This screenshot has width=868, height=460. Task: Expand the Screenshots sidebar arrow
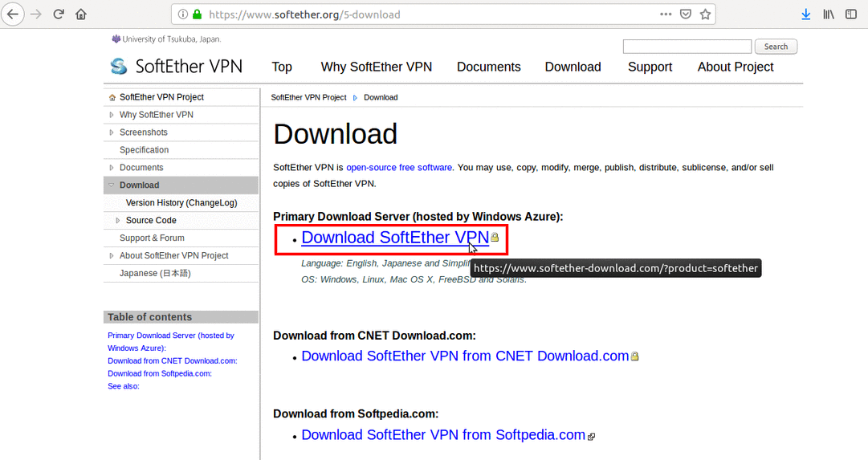112,132
